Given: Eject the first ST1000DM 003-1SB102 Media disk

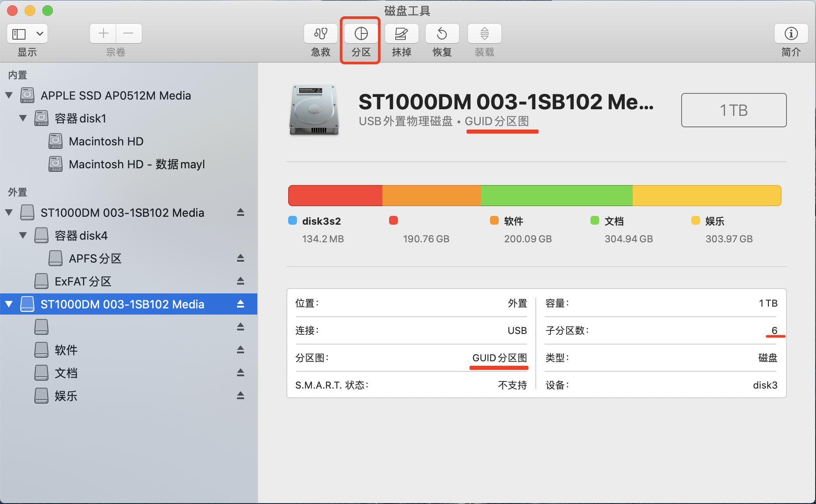Looking at the screenshot, I should pos(241,212).
